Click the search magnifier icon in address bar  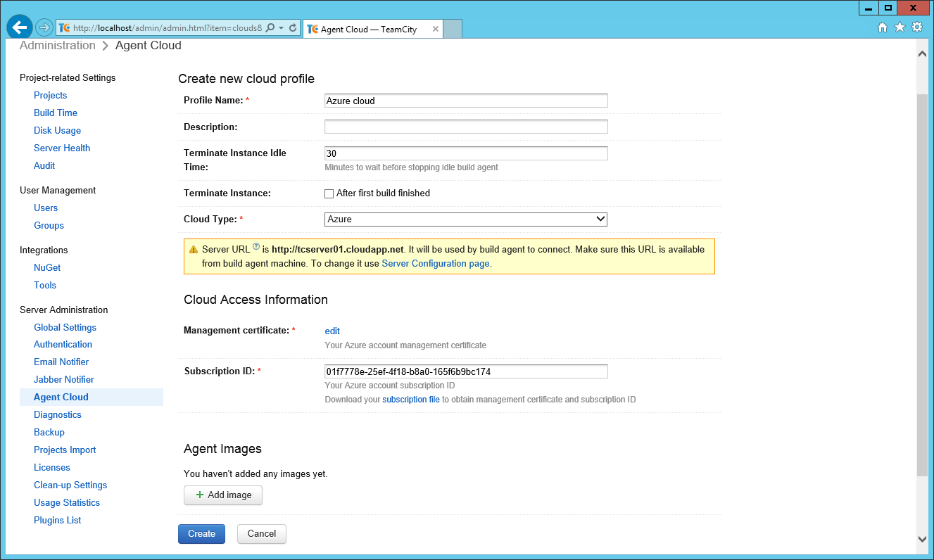[270, 28]
